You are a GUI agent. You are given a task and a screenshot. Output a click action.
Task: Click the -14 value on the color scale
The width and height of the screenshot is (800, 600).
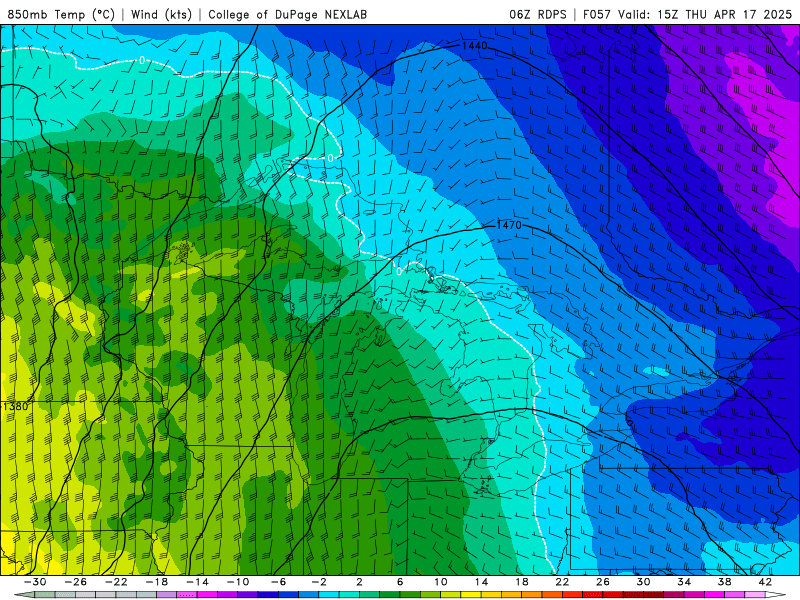pos(197,582)
